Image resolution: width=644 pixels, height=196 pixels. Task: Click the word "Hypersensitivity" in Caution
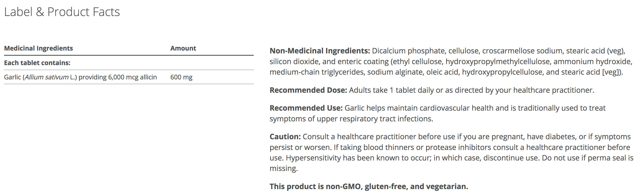click(x=313, y=158)
